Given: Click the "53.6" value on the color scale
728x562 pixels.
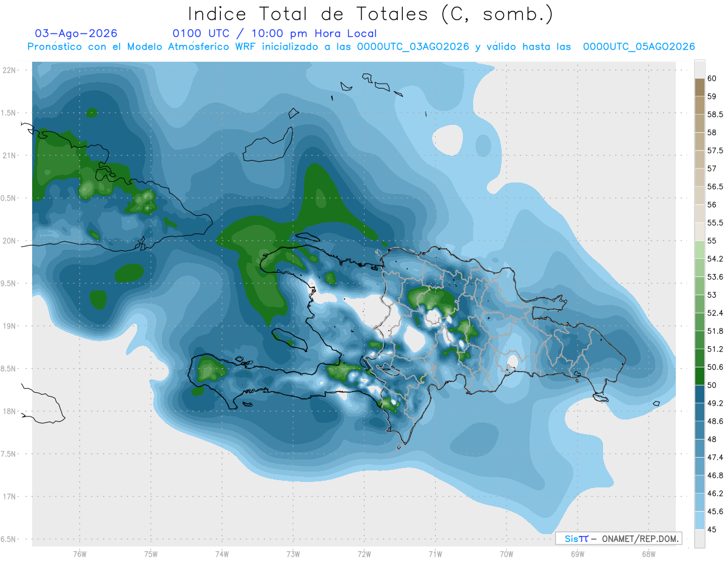Looking at the screenshot, I should pyautogui.click(x=715, y=277).
